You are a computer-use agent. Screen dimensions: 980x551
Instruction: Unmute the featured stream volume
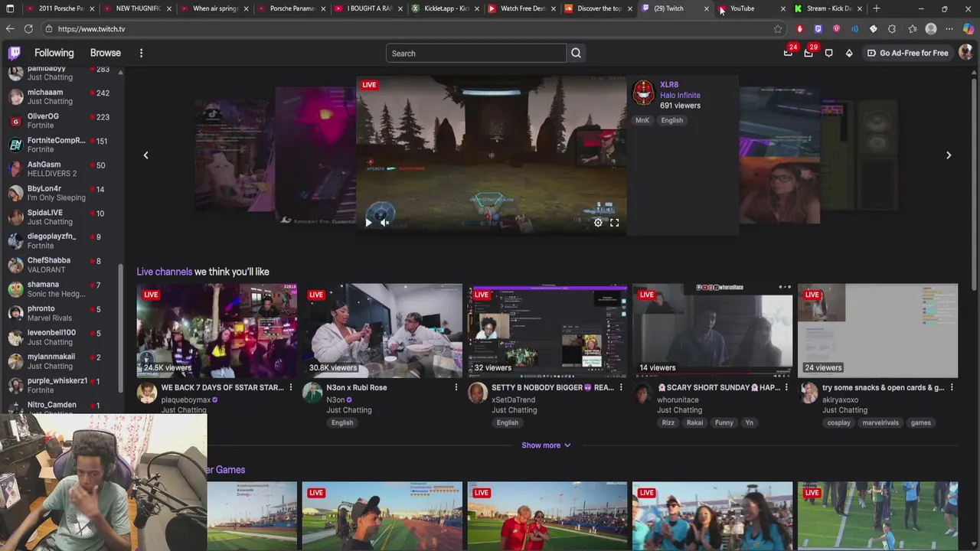(x=385, y=223)
